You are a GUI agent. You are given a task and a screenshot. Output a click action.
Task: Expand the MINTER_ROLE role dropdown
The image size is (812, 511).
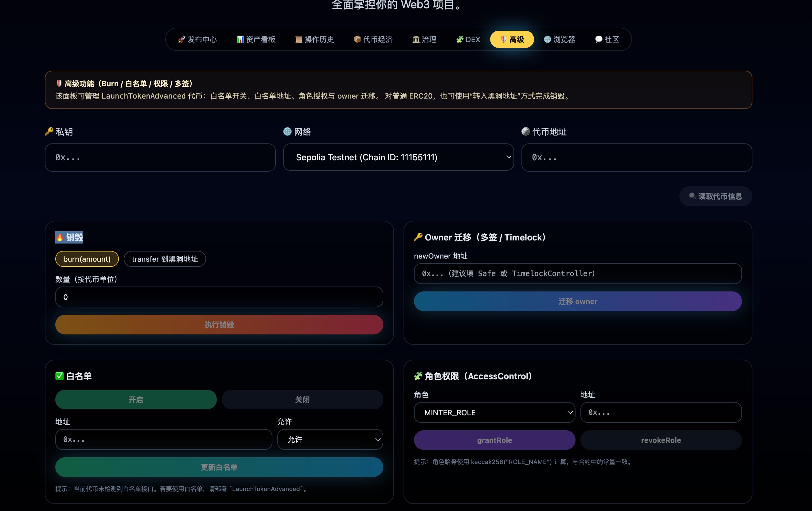pos(494,412)
